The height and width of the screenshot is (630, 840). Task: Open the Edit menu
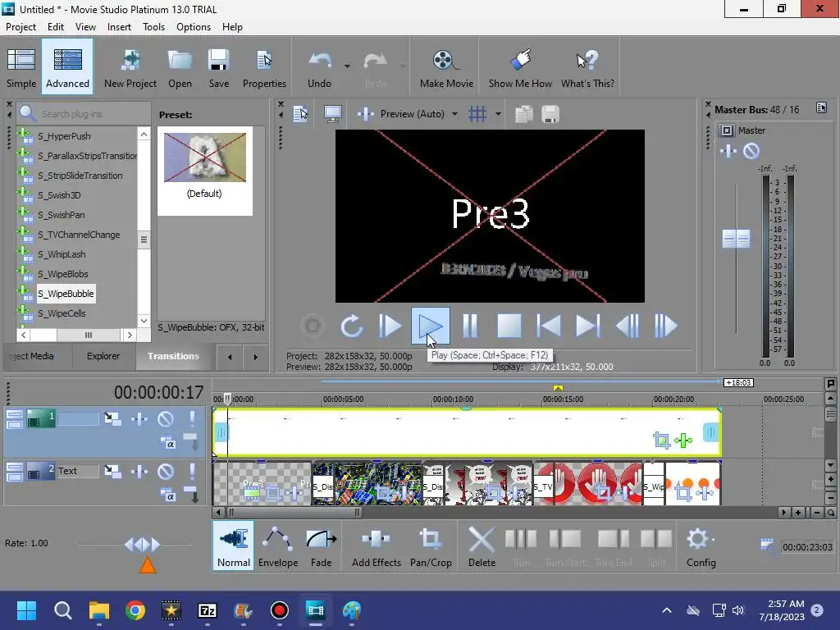click(x=55, y=27)
